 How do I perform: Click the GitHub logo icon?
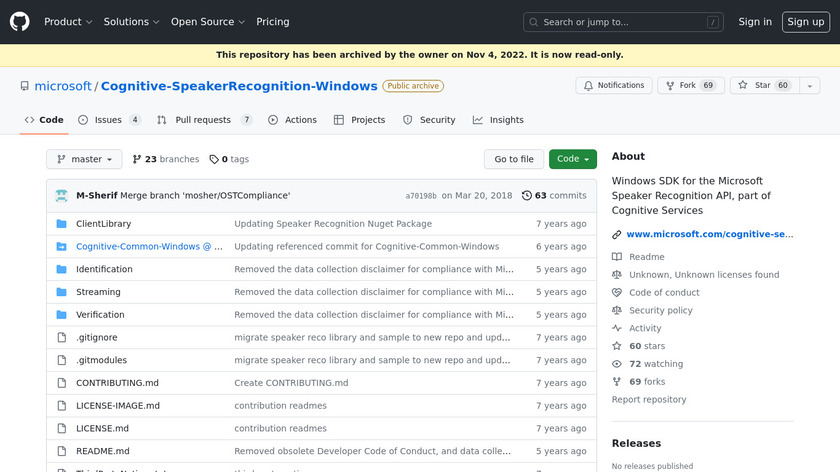[x=20, y=21]
